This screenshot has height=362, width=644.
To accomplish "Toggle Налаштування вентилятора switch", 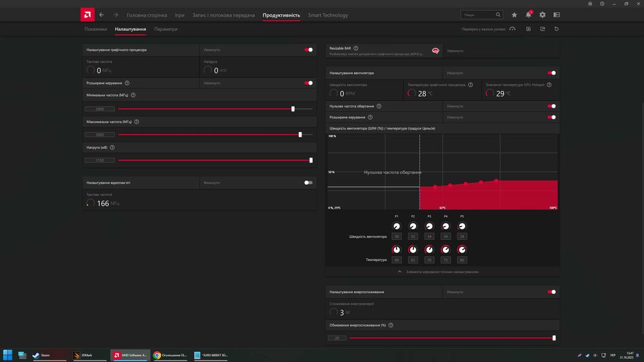I will click(x=552, y=73).
